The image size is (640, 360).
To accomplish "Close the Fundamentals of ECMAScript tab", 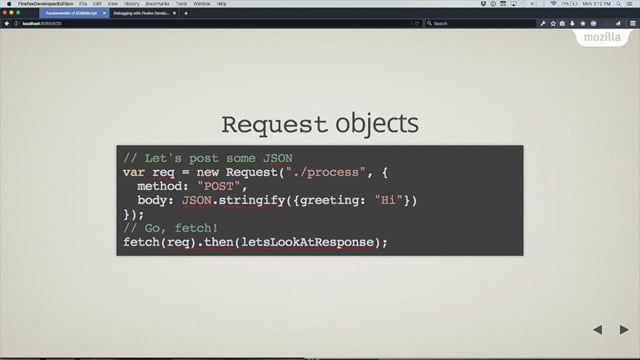I will (104, 13).
